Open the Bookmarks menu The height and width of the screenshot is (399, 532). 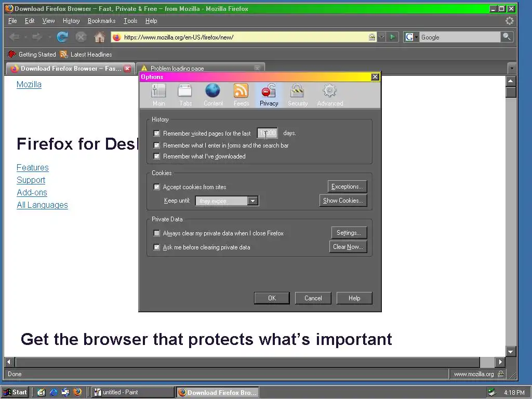coord(101,21)
